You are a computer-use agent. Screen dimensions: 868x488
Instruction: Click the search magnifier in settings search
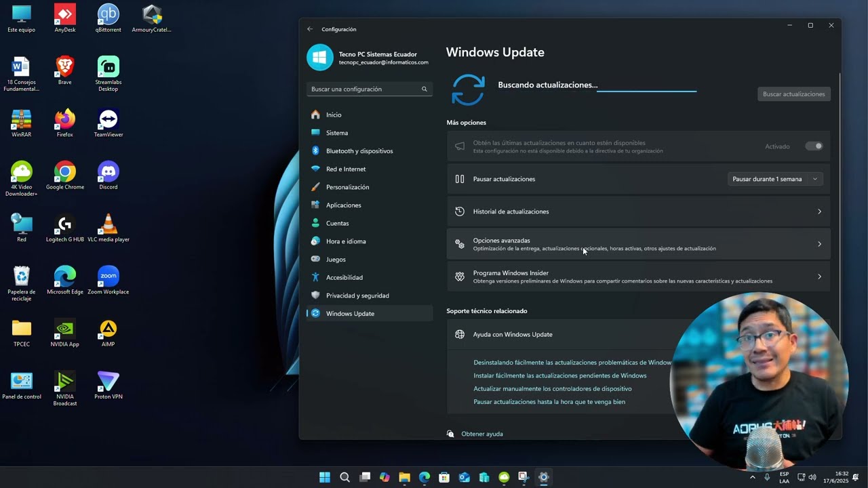click(425, 89)
